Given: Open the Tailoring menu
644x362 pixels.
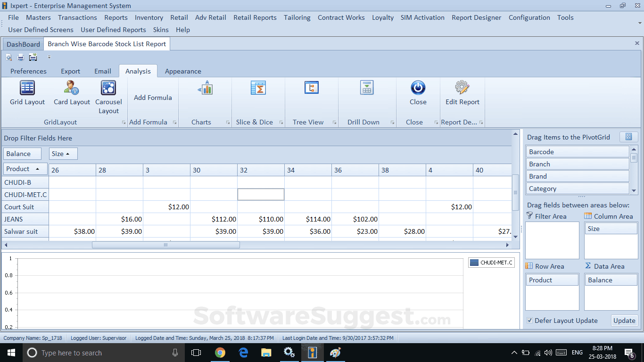Looking at the screenshot, I should [x=297, y=17].
